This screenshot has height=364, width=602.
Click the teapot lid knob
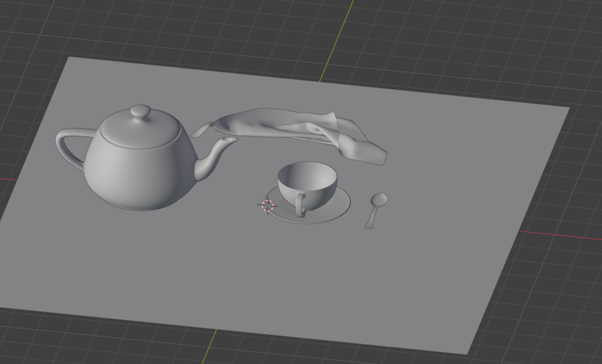tap(141, 112)
